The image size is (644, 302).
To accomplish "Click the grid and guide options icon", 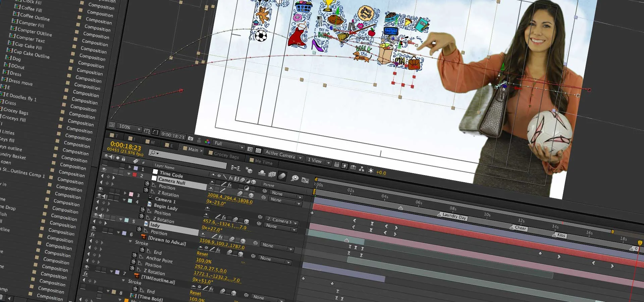I will [x=147, y=131].
